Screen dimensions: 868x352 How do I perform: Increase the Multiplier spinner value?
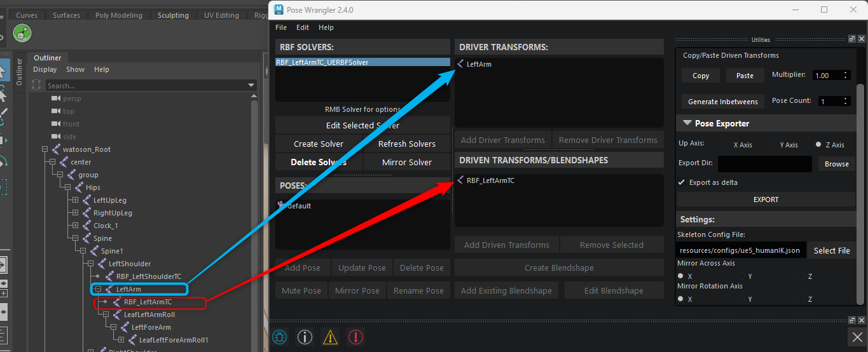[x=846, y=72]
